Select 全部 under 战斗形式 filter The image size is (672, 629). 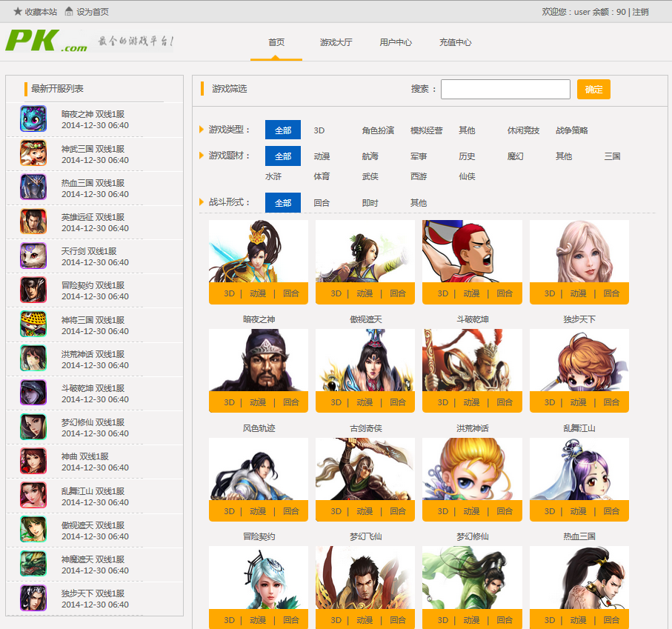click(x=283, y=203)
